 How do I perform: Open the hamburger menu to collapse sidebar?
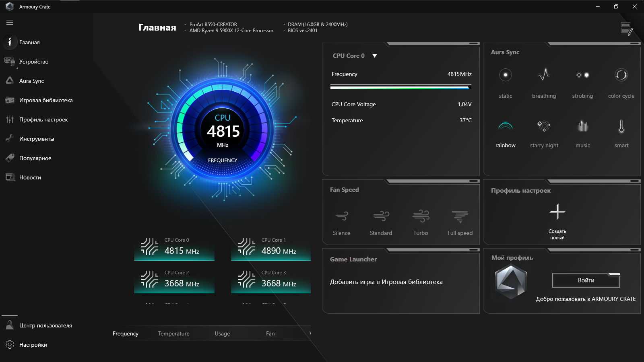[9, 23]
